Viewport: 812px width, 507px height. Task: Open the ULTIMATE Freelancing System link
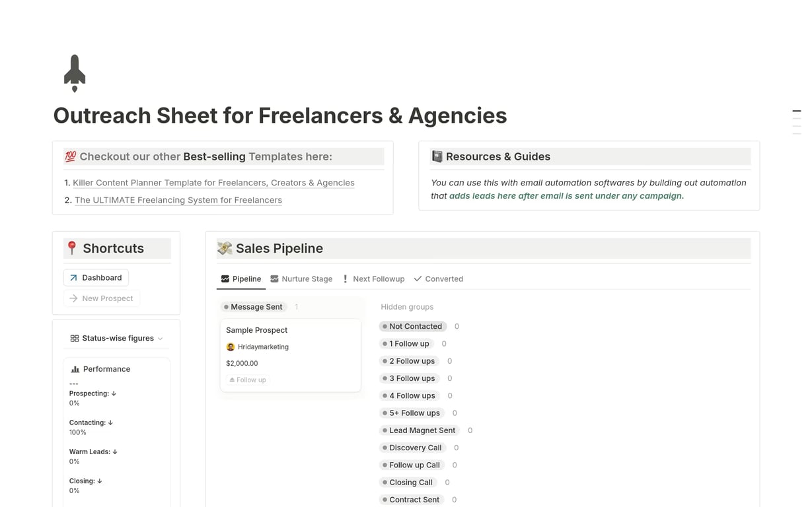[178, 200]
